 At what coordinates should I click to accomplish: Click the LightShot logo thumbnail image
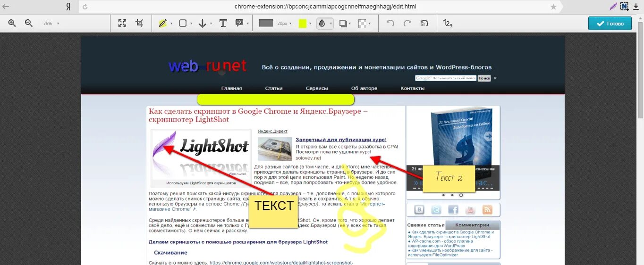(201, 155)
